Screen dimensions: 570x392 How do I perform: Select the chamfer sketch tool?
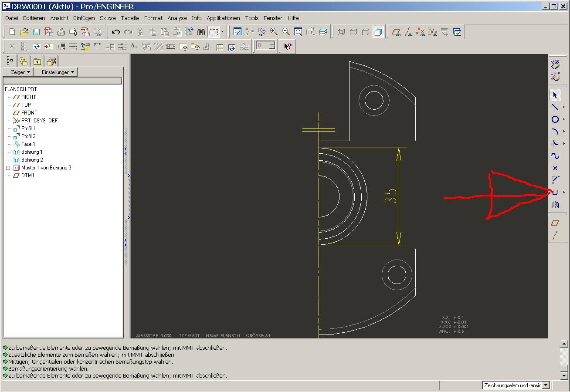pyautogui.click(x=555, y=179)
